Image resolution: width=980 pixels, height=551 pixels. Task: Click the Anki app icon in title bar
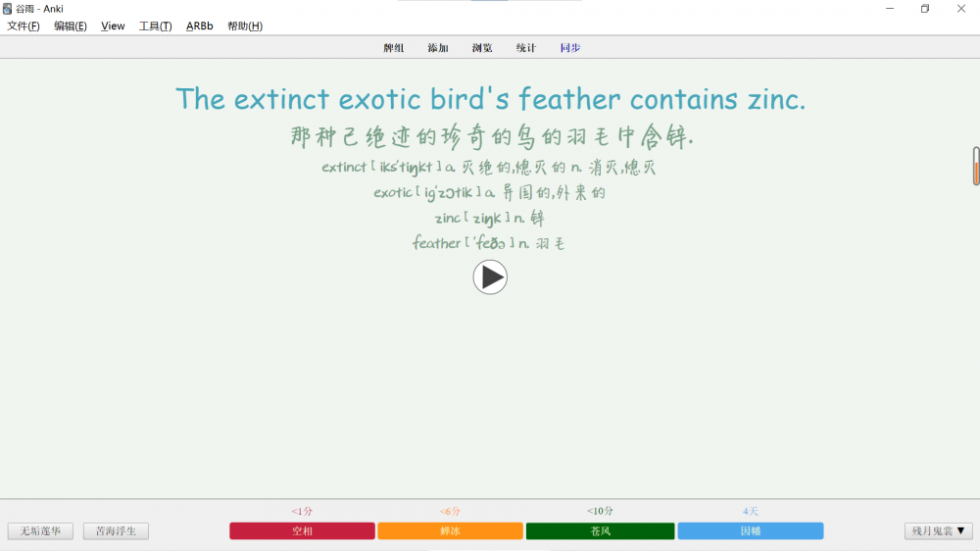[7, 9]
